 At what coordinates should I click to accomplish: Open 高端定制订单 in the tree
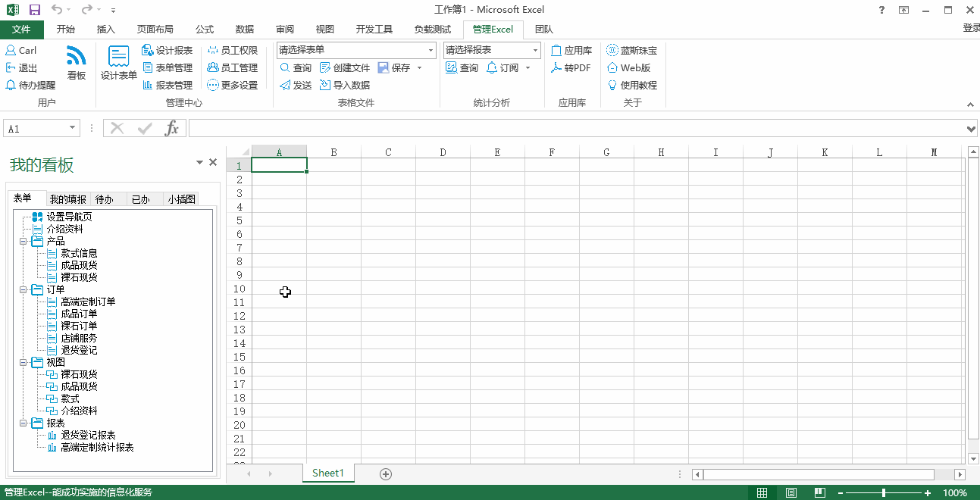tap(80, 302)
